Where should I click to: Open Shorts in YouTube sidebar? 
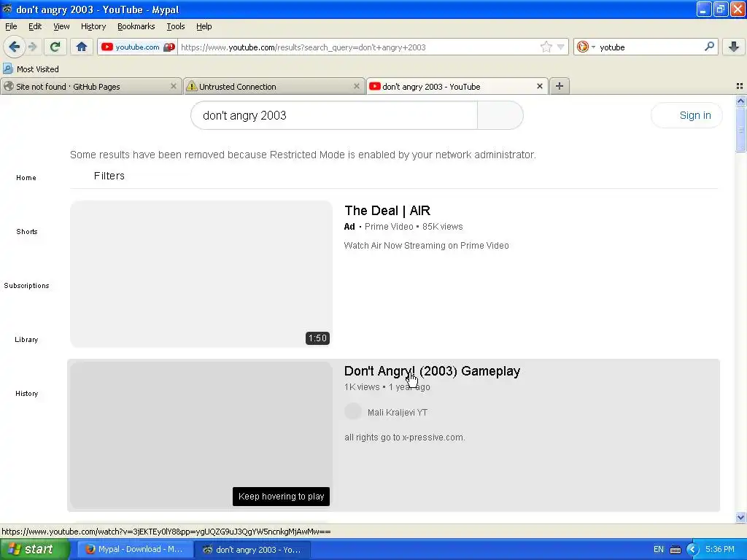(27, 231)
